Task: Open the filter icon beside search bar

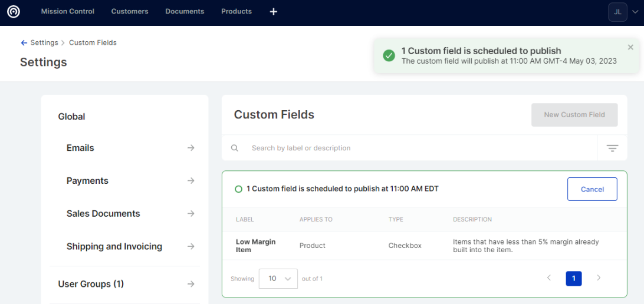Action: (x=612, y=148)
